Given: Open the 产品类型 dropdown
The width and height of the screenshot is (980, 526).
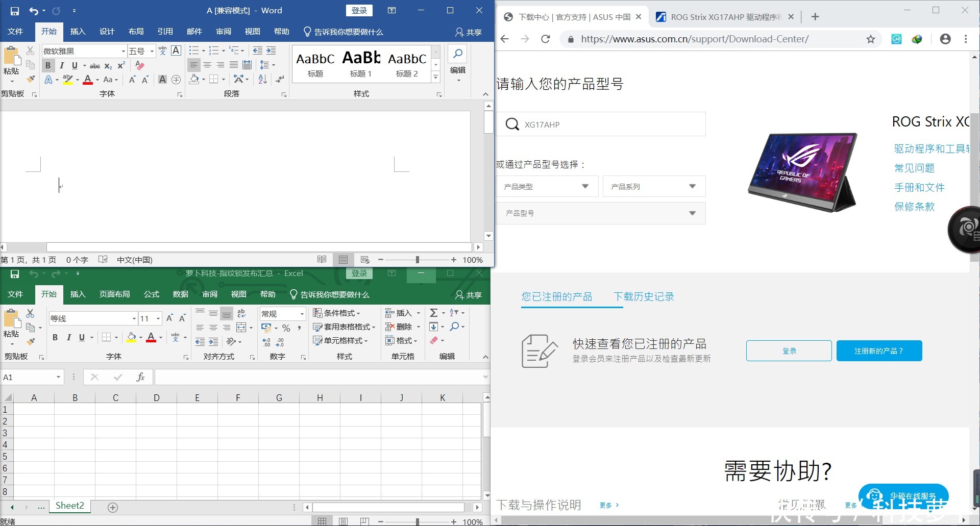Looking at the screenshot, I should [x=547, y=187].
